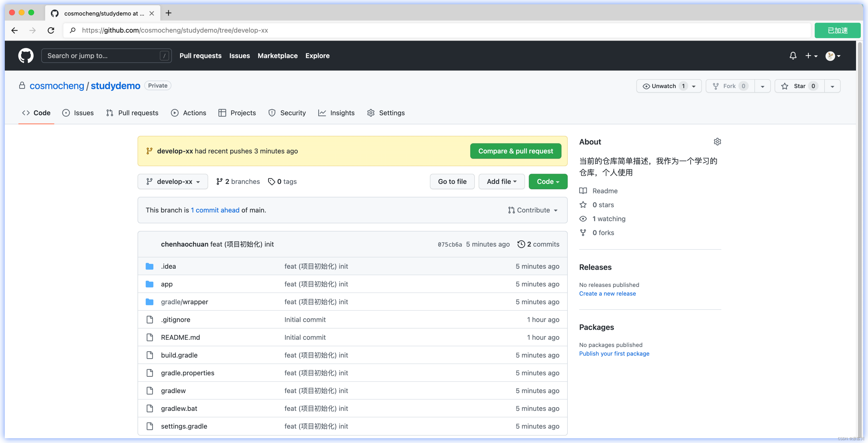This screenshot has height=443, width=868.
Task: Click settings.gradle file icon
Action: tap(150, 426)
